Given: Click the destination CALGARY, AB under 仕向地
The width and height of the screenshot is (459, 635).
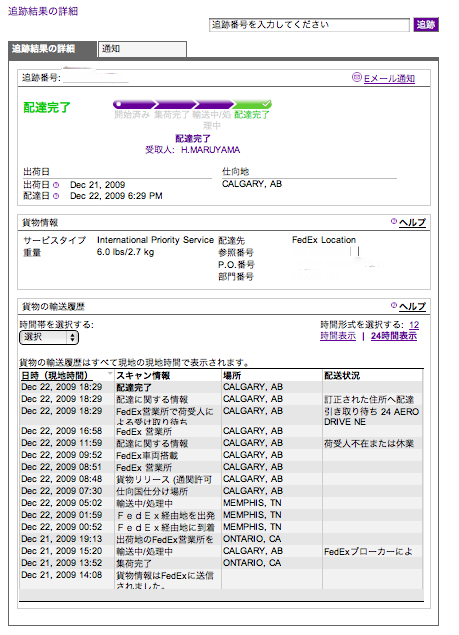Looking at the screenshot, I should [x=252, y=184].
